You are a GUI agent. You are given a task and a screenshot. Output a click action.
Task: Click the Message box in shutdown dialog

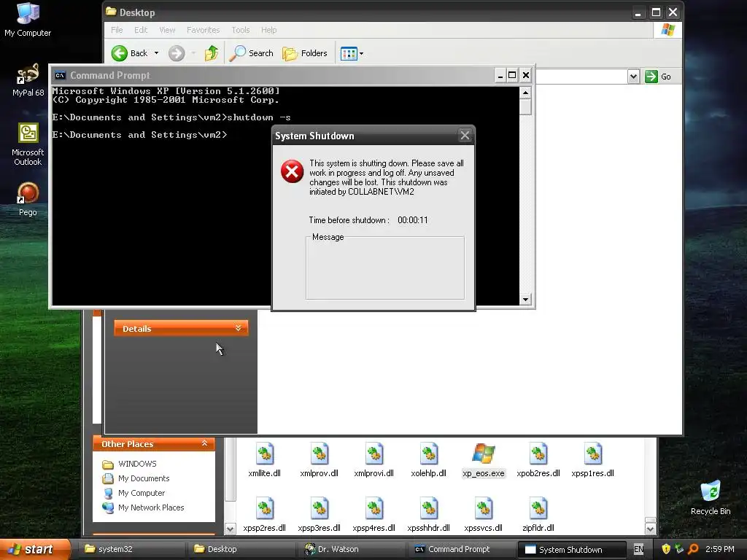(385, 268)
